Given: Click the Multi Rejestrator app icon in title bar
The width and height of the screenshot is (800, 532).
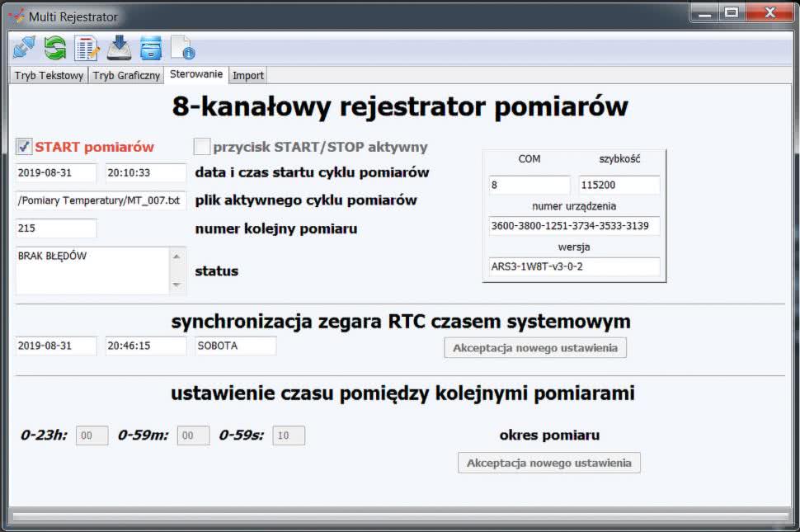Looking at the screenshot, I should 16,16.
